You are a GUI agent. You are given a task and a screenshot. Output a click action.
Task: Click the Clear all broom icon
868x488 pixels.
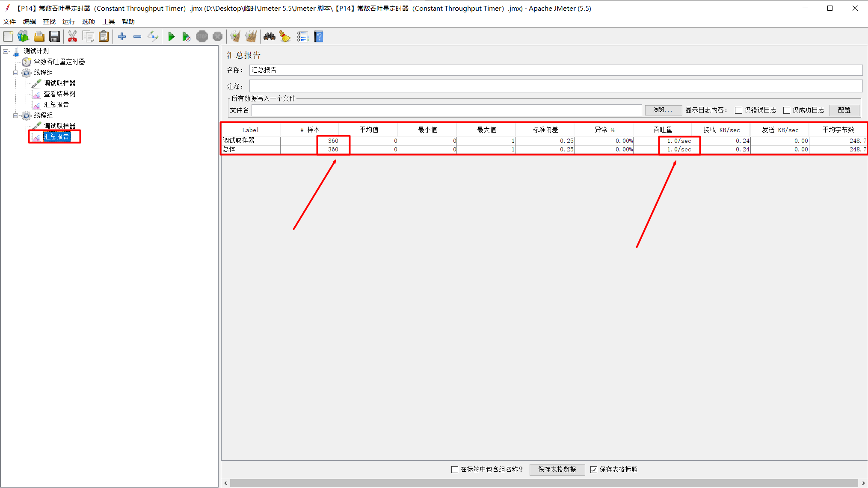tap(251, 37)
